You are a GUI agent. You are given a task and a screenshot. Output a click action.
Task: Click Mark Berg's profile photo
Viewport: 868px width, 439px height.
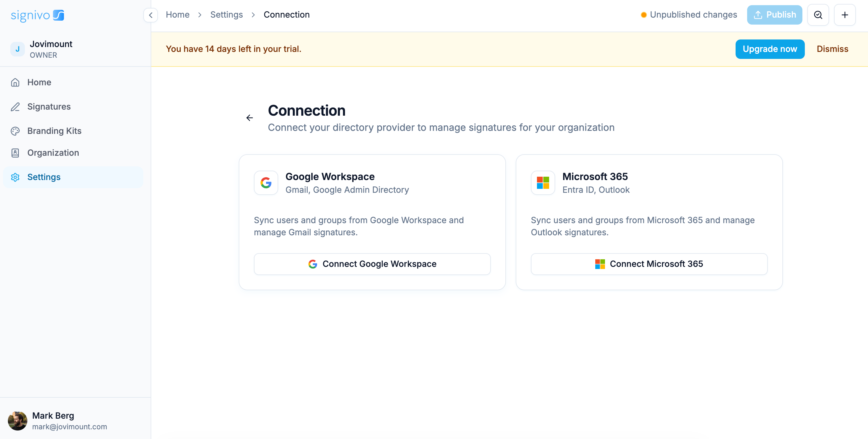pyautogui.click(x=18, y=421)
